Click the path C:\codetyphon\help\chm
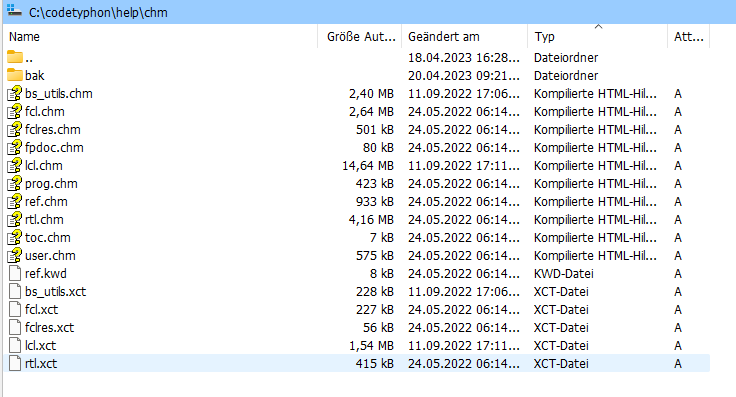 [98, 13]
